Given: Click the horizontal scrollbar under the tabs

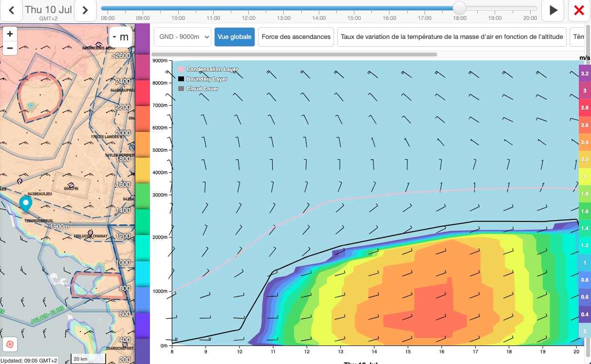Looking at the screenshot, I should click(x=294, y=55).
